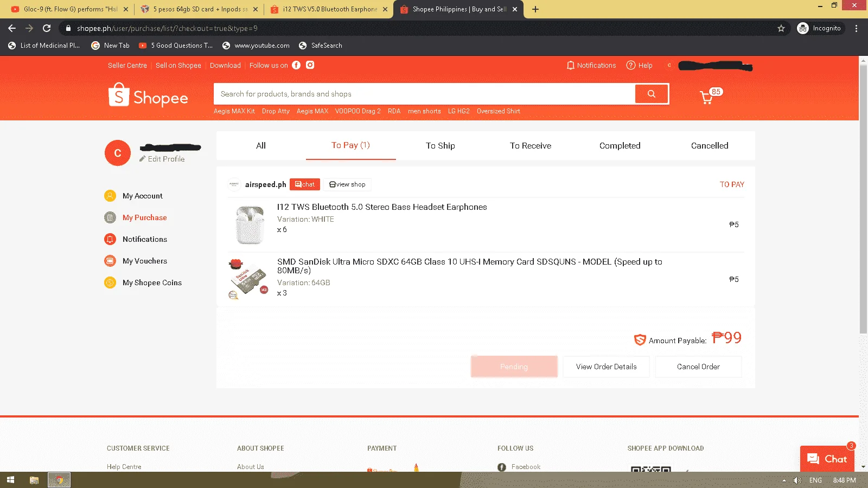868x488 pixels.
Task: Click My Purchase sidebar icon
Action: point(110,217)
